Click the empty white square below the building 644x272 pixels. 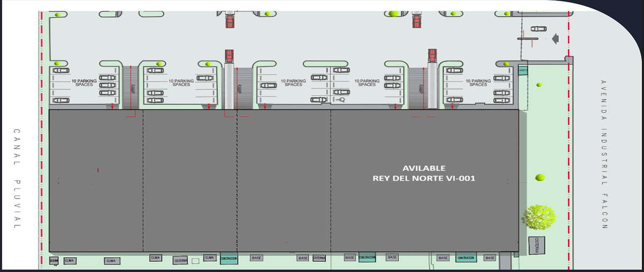196,261
